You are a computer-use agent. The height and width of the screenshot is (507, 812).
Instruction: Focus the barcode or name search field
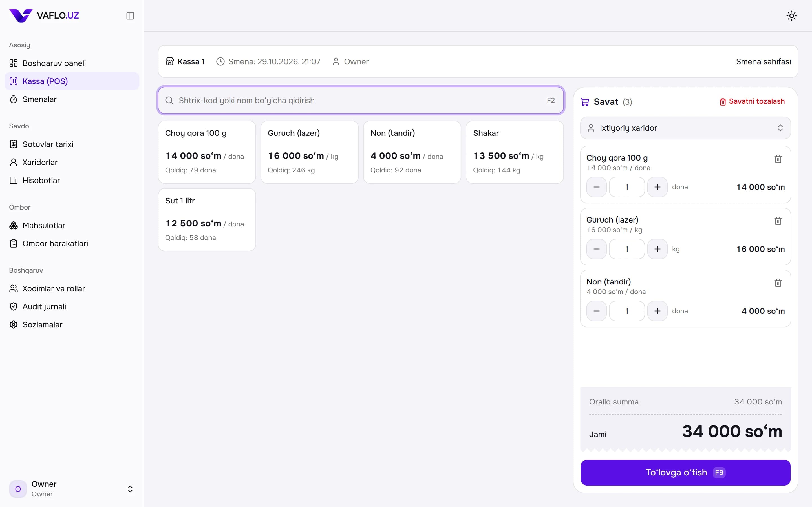tap(361, 101)
